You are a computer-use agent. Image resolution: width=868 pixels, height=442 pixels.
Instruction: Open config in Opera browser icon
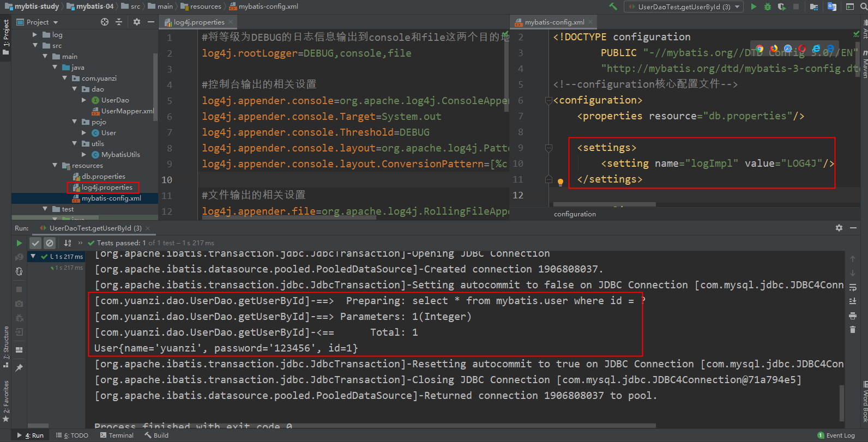pos(802,49)
